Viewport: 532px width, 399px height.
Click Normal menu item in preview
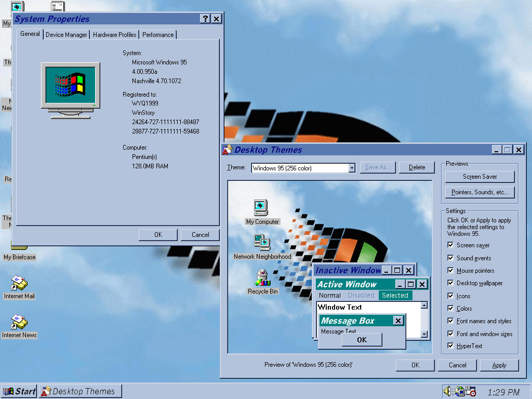pos(329,295)
